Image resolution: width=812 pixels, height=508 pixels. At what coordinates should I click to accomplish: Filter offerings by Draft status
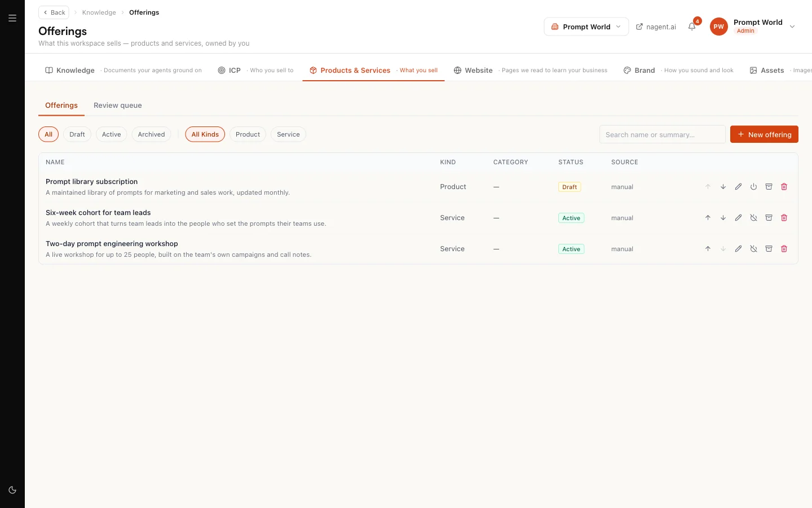(77, 134)
